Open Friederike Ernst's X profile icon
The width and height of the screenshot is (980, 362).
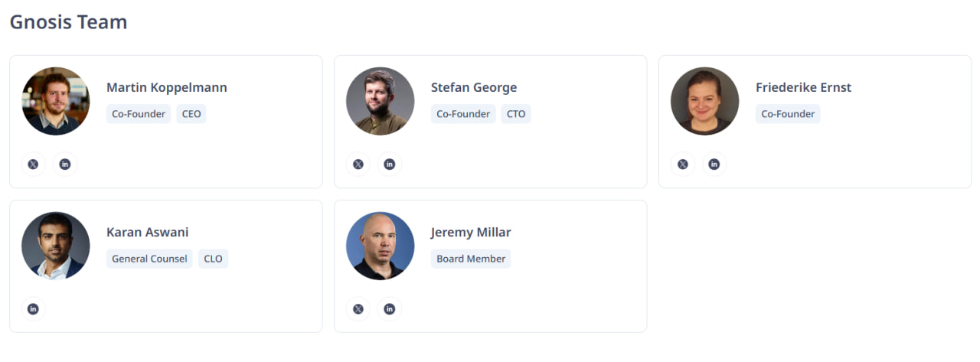tap(682, 164)
